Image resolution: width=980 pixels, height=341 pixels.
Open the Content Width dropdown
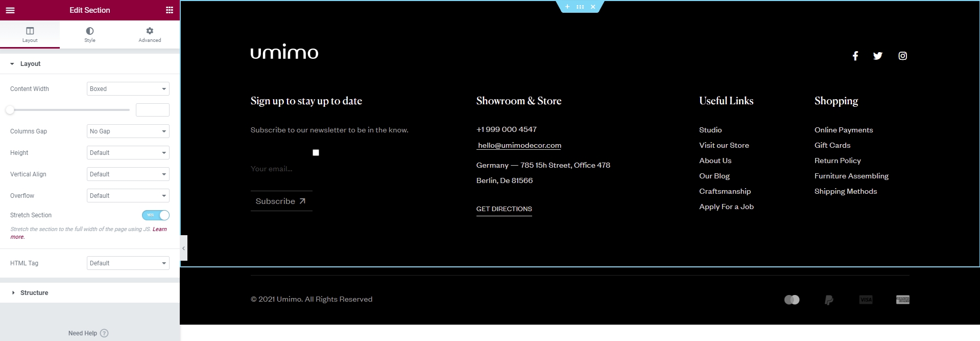128,89
